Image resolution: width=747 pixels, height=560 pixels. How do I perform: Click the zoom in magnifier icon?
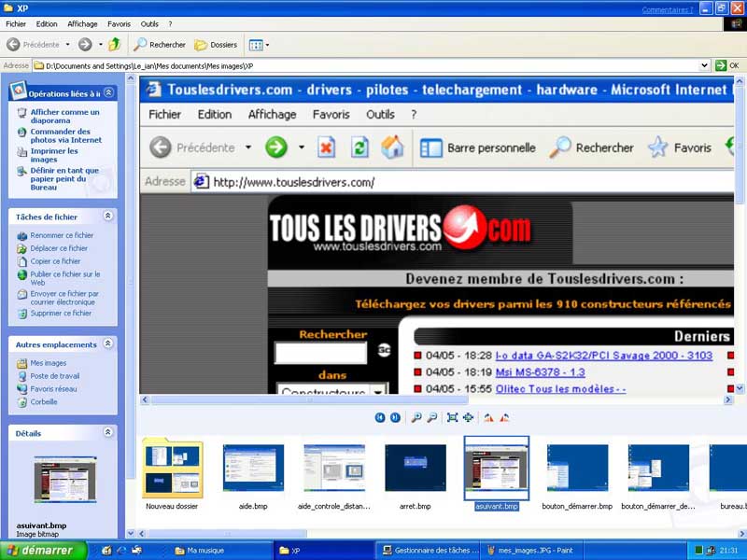416,417
